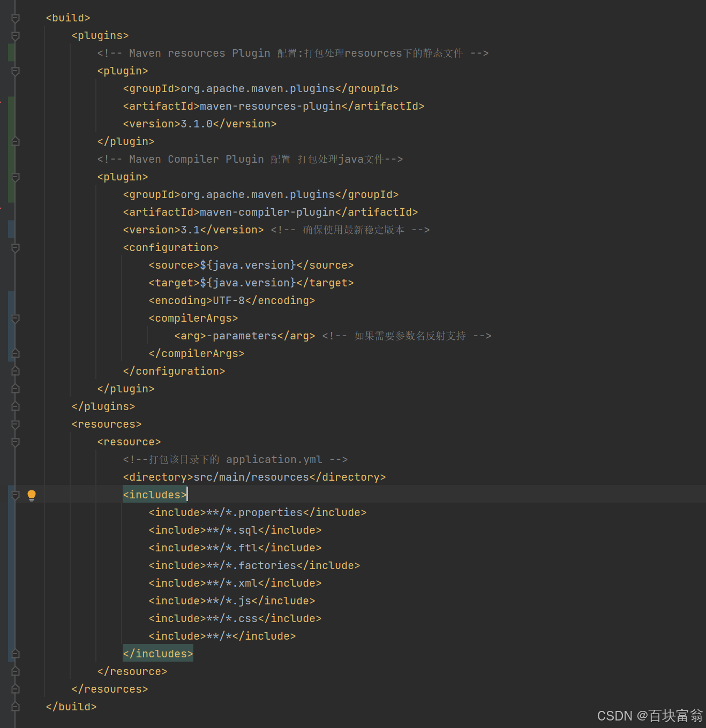Click the highlighted </includes> closing tag
The width and height of the screenshot is (706, 728).
pyautogui.click(x=158, y=654)
